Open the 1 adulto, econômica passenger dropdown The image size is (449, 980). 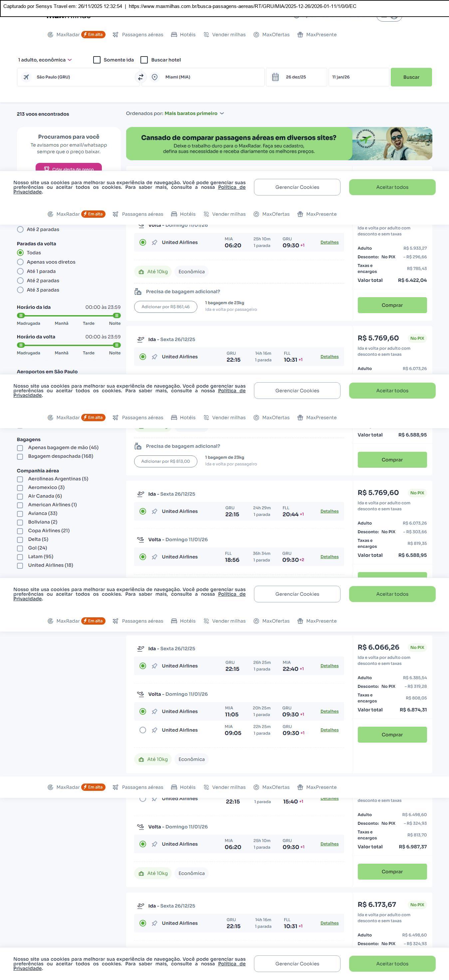pyautogui.click(x=45, y=60)
